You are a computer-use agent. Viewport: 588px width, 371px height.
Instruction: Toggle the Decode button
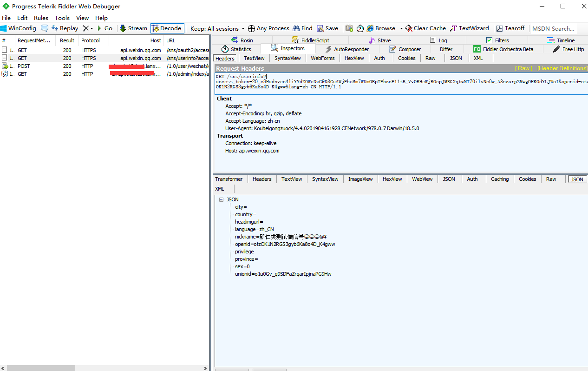(x=167, y=28)
